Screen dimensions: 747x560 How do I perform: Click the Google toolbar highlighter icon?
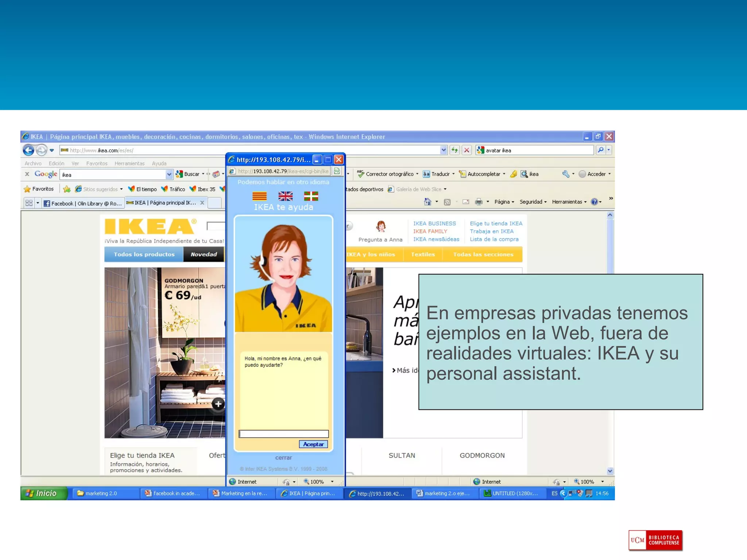[514, 174]
